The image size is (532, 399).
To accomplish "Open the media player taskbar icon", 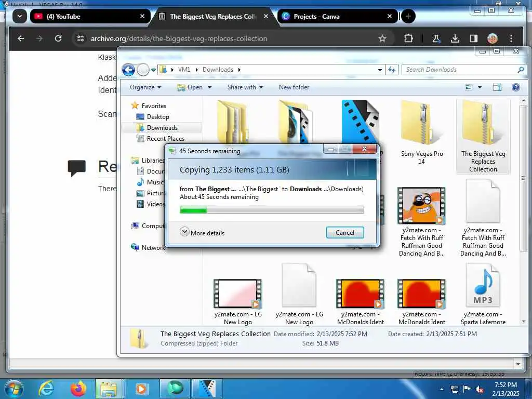I will tap(141, 389).
